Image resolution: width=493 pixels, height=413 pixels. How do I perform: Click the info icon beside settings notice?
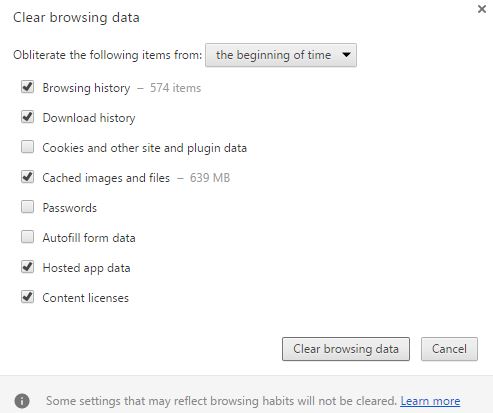tap(22, 401)
